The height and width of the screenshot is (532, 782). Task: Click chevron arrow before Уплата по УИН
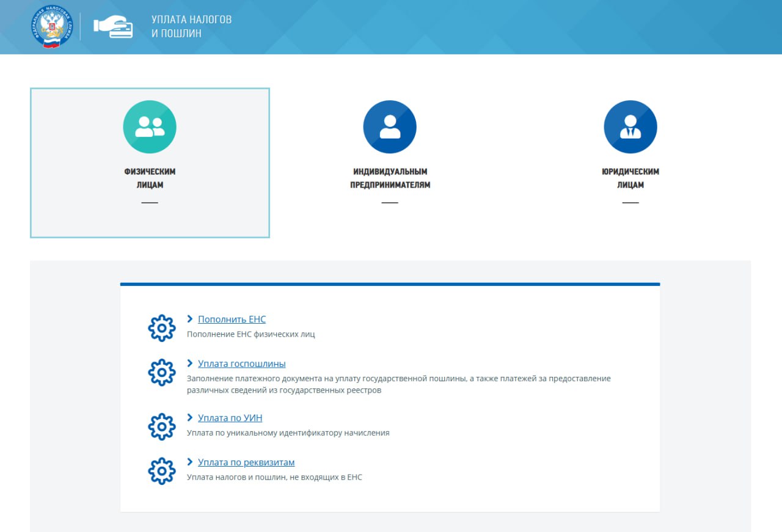click(x=190, y=418)
